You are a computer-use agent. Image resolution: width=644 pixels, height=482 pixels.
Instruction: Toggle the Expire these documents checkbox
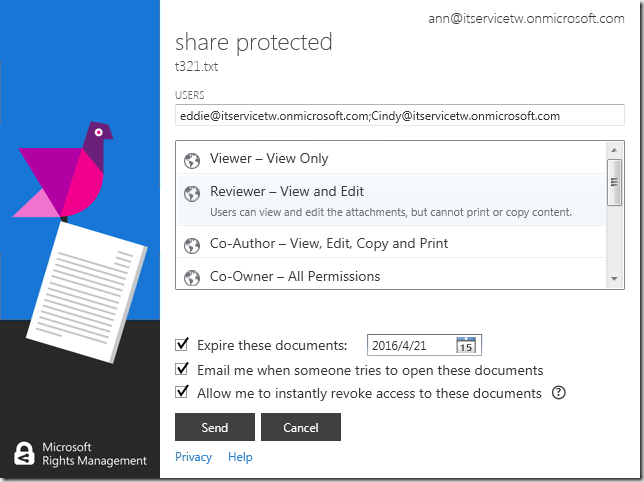(182, 345)
